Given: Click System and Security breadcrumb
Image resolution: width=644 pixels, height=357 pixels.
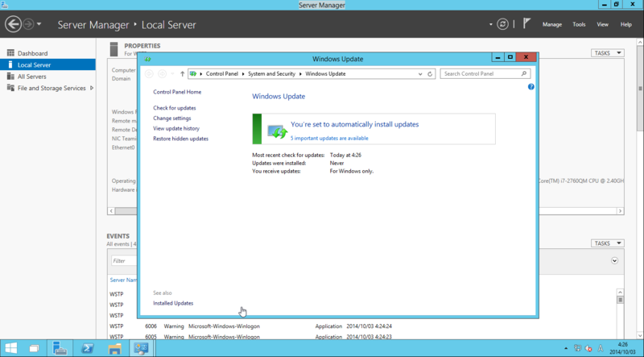Looking at the screenshot, I should (271, 74).
